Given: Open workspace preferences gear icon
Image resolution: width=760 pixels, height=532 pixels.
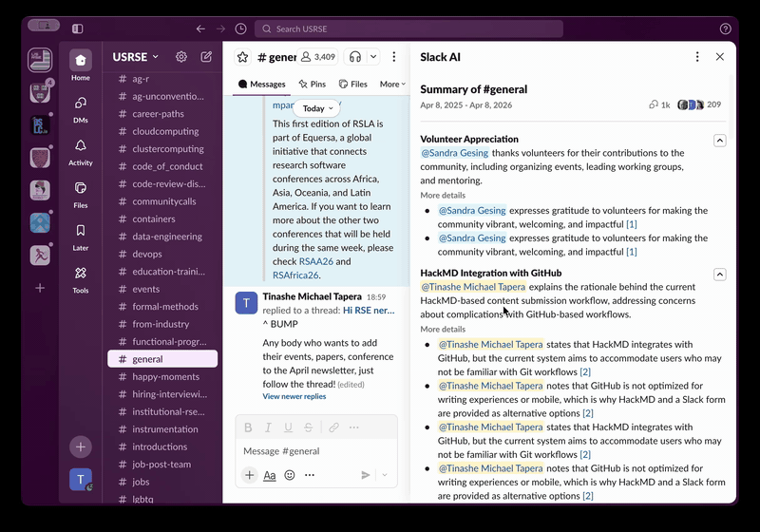Looking at the screenshot, I should [x=181, y=57].
